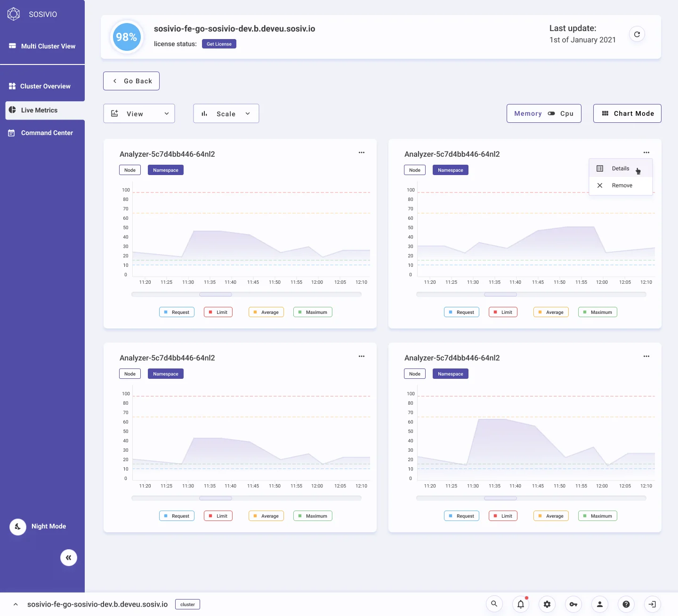Click the Go Back button
The width and height of the screenshot is (678, 616).
[x=131, y=81]
